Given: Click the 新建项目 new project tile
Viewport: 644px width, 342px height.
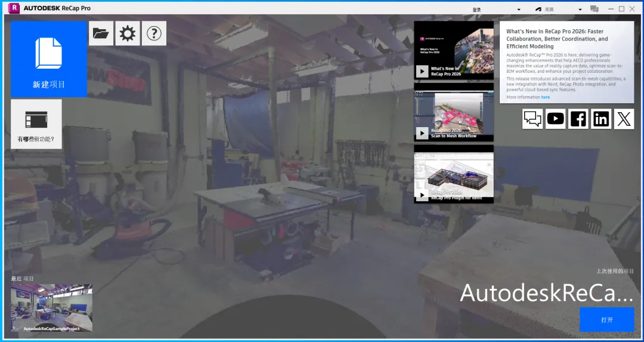Looking at the screenshot, I should click(49, 58).
